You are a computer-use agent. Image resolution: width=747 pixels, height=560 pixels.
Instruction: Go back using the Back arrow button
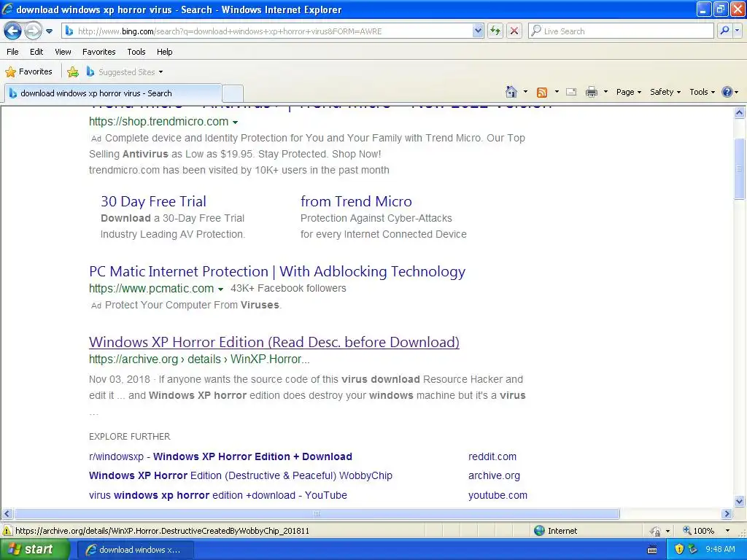click(13, 31)
